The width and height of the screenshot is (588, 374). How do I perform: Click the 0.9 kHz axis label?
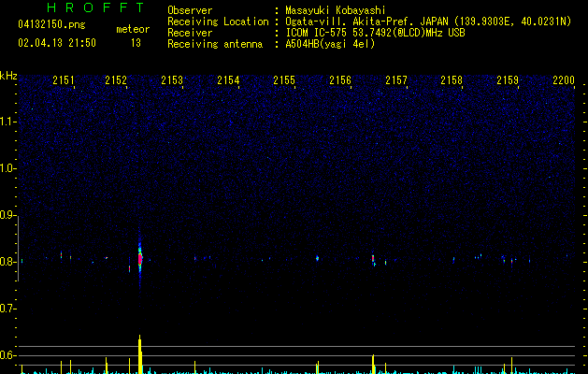pos(7,215)
